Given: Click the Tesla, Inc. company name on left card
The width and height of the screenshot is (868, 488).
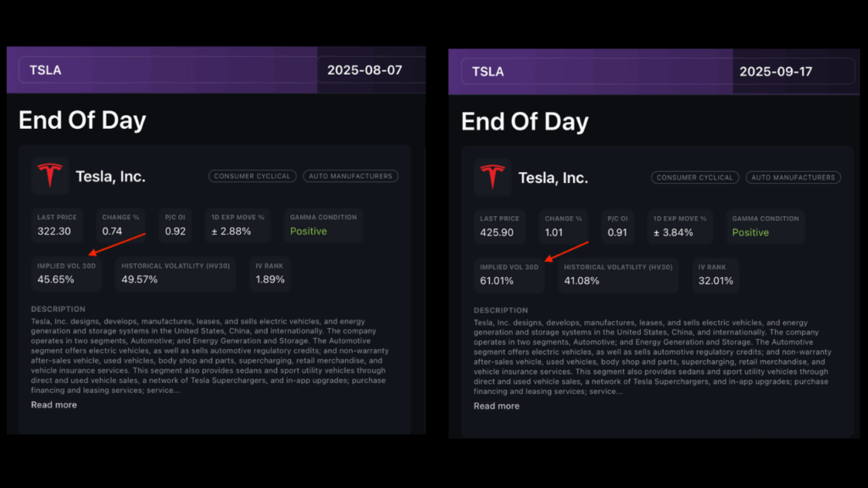Looking at the screenshot, I should 110,175.
